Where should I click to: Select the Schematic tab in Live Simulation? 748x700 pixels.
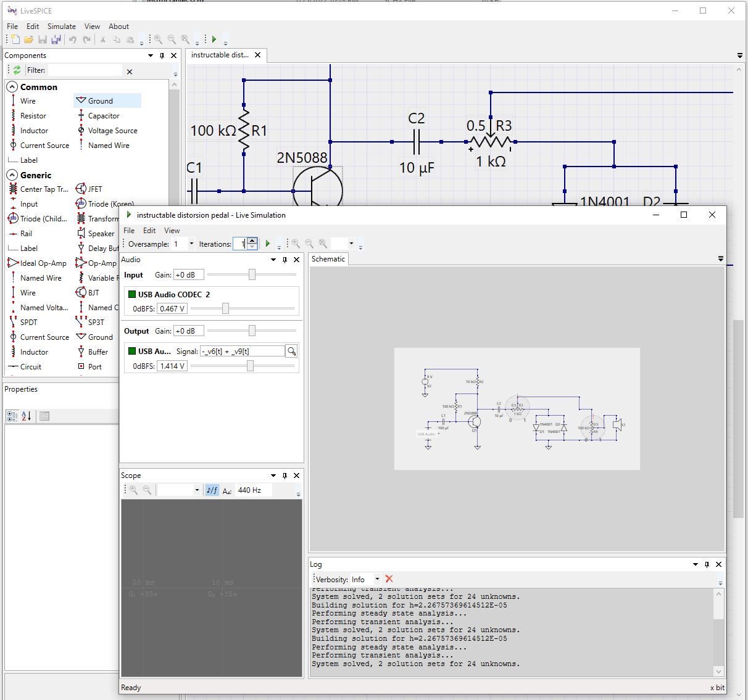pyautogui.click(x=328, y=259)
